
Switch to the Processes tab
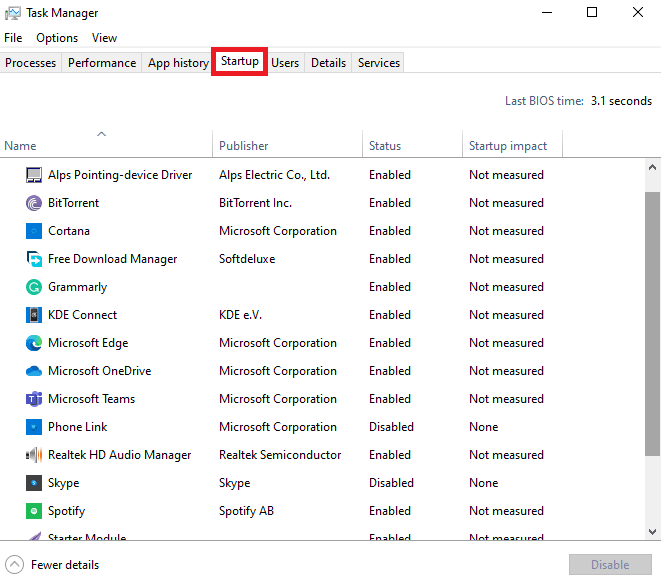pyautogui.click(x=30, y=63)
